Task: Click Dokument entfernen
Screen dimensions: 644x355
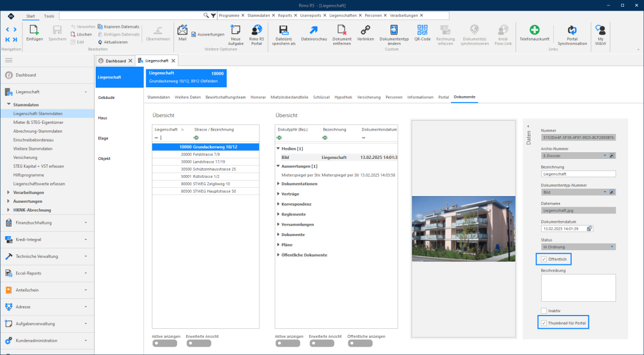Action: 341,34
